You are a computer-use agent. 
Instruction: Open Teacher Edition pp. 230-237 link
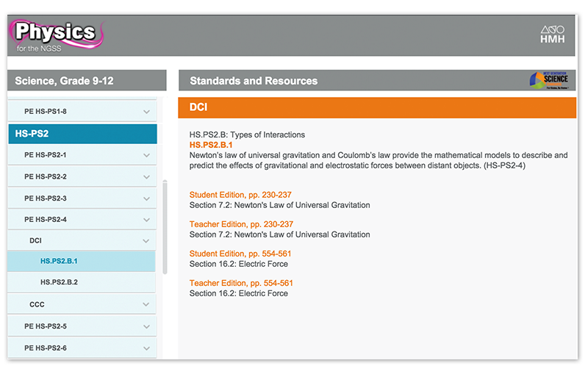point(241,224)
